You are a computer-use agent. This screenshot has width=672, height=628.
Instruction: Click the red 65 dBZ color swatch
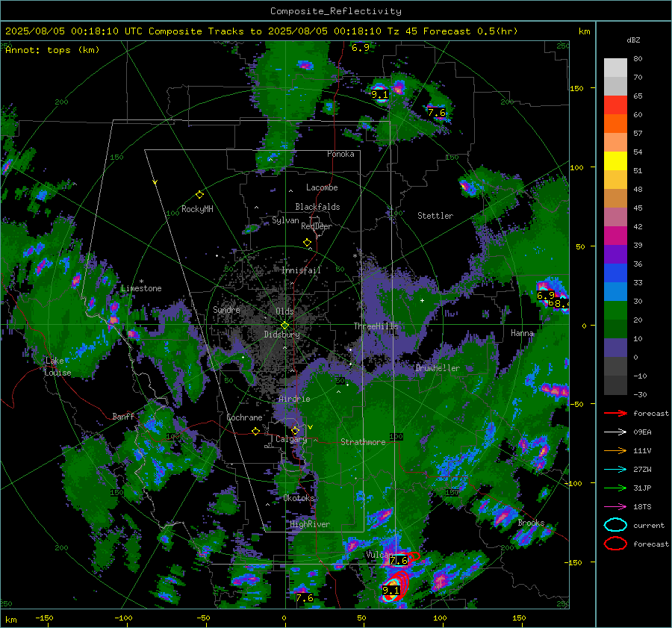click(615, 105)
